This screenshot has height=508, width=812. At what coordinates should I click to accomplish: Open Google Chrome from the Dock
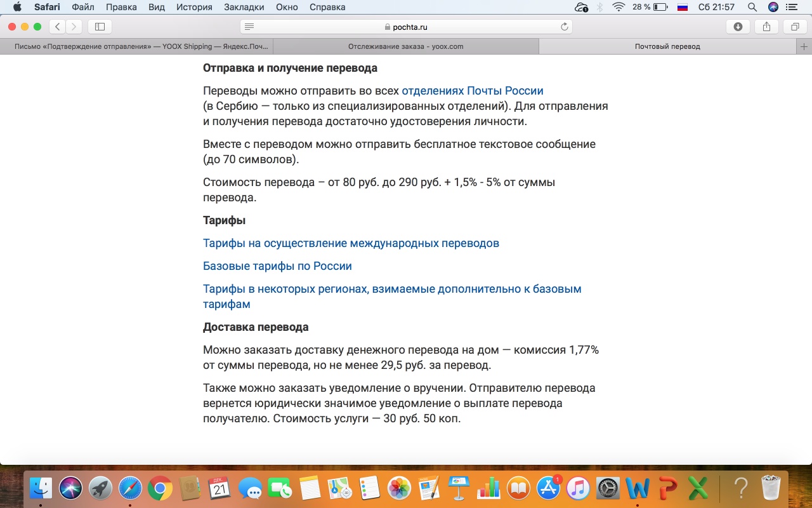[x=160, y=488]
